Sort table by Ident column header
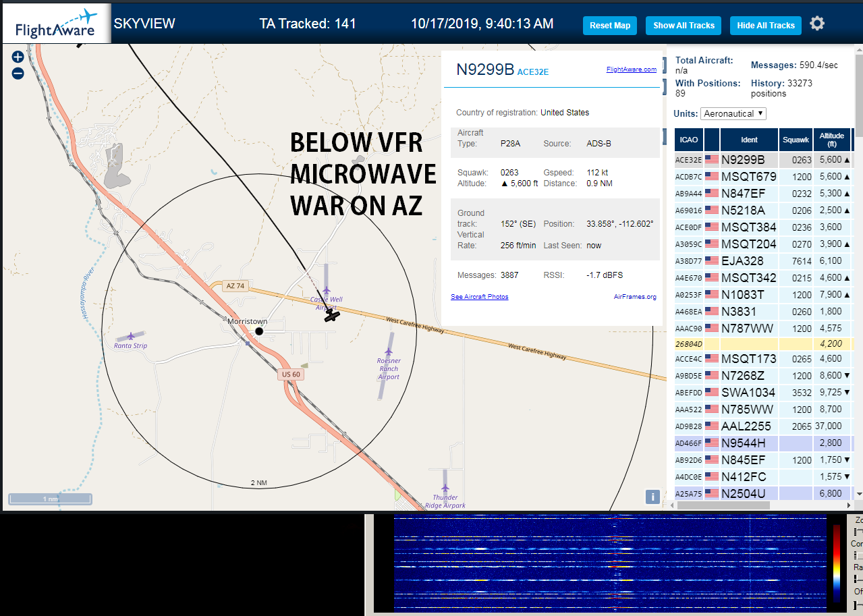Image resolution: width=863 pixels, height=616 pixels. point(749,140)
